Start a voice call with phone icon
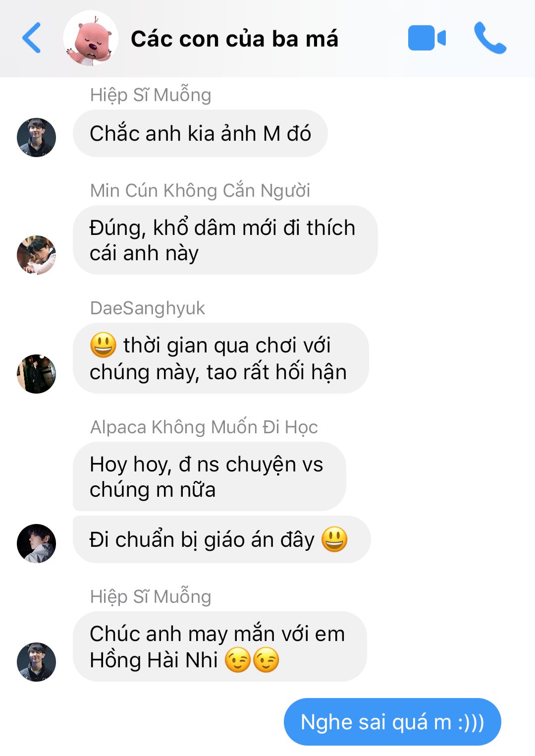535x756 pixels. (x=490, y=38)
